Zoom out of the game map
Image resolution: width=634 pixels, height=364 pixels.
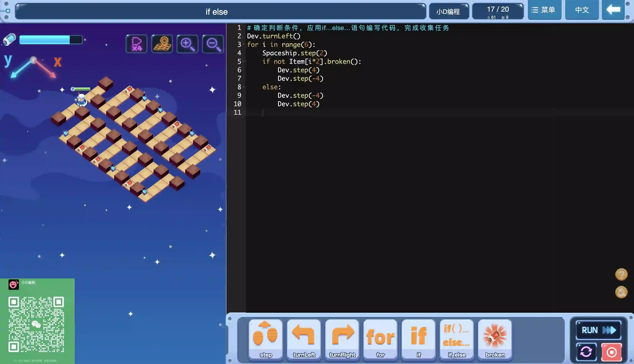pyautogui.click(x=213, y=44)
